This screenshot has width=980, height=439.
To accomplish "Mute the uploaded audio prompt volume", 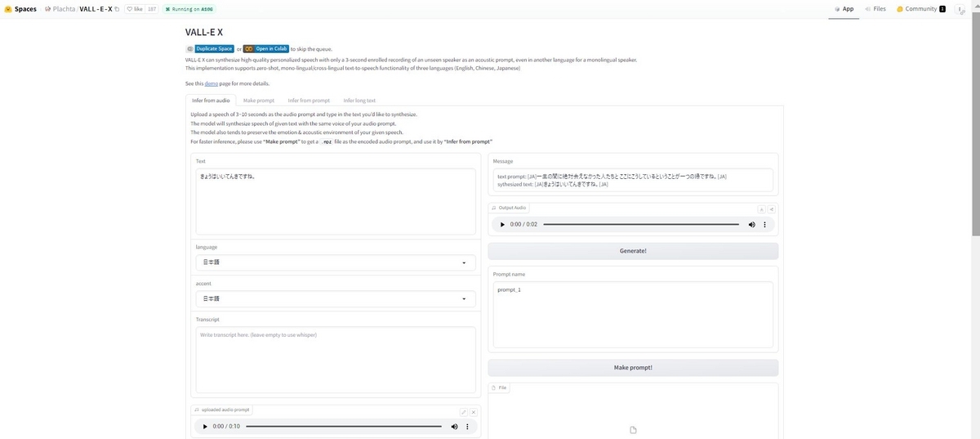I will click(454, 426).
